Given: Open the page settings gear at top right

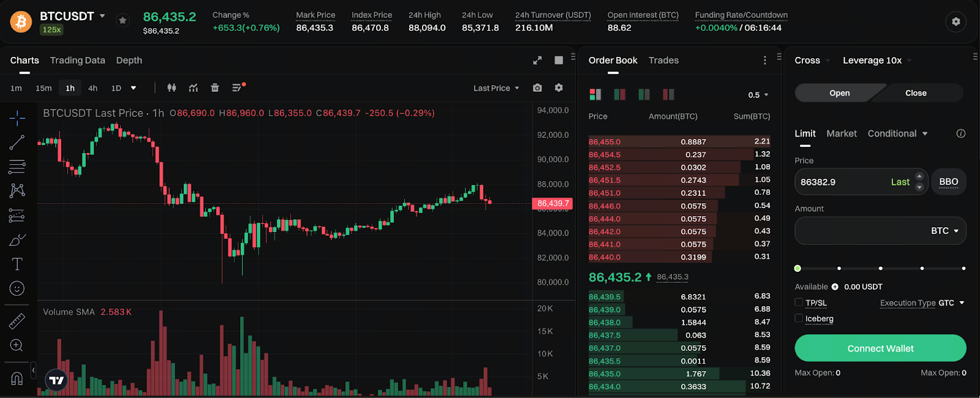Looking at the screenshot, I should coord(956,22).
